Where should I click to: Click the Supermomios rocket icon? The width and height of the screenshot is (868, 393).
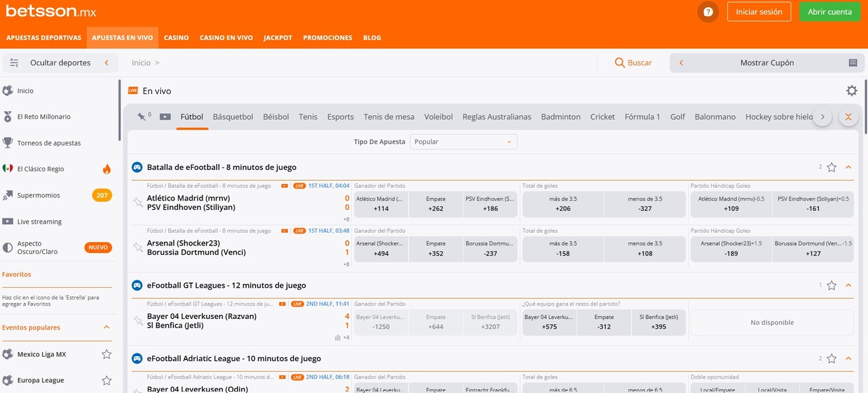pos(8,195)
